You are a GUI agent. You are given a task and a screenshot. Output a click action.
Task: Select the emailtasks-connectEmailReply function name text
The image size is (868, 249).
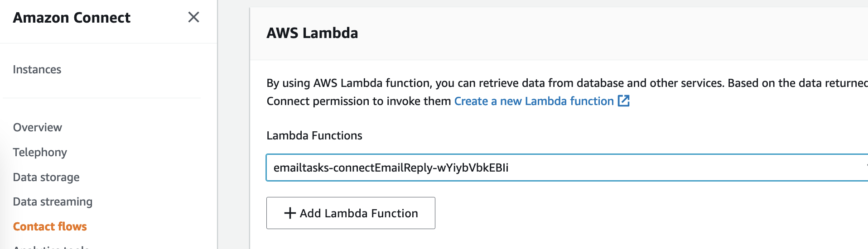click(x=391, y=168)
